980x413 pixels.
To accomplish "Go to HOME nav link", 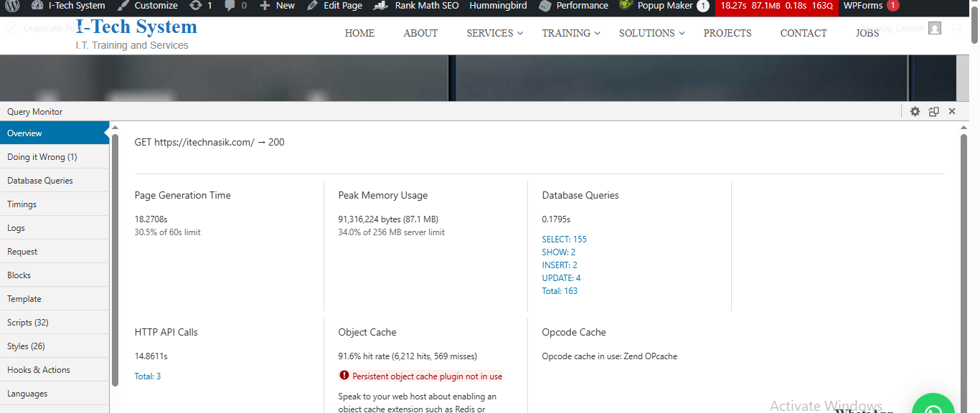I will [x=359, y=33].
